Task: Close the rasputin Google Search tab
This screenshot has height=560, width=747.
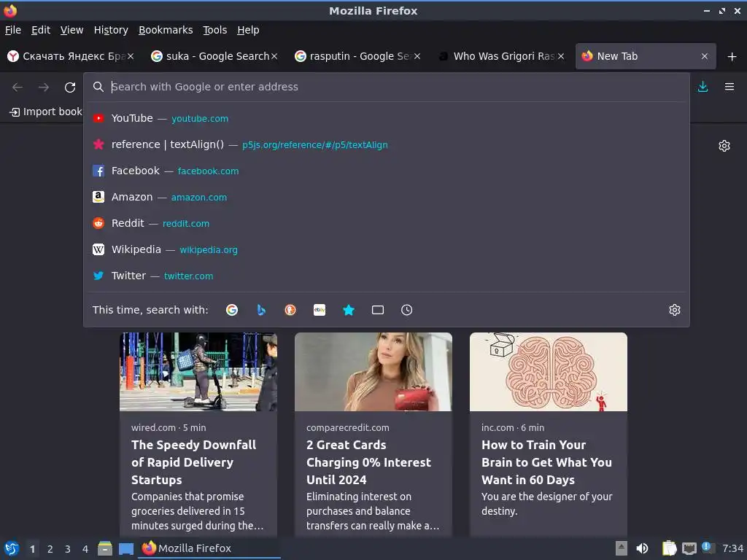Action: coord(417,56)
